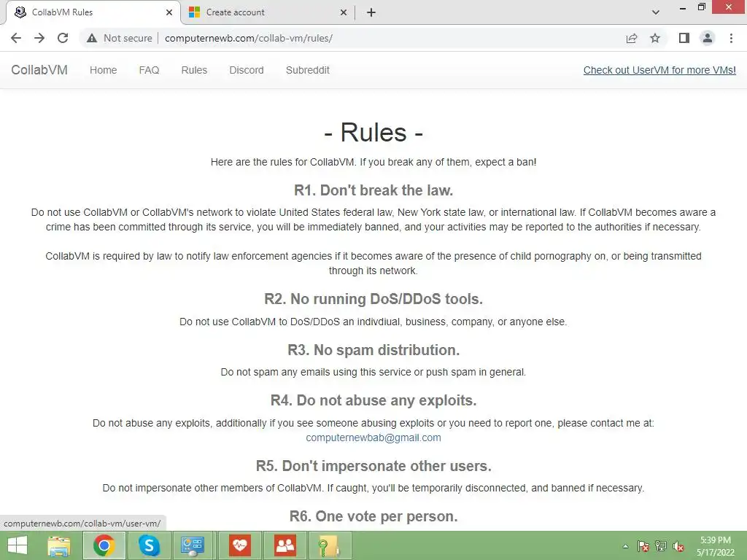The image size is (747, 560).
Task: Click heading 'R3. No spam distribution.'
Action: (373, 350)
